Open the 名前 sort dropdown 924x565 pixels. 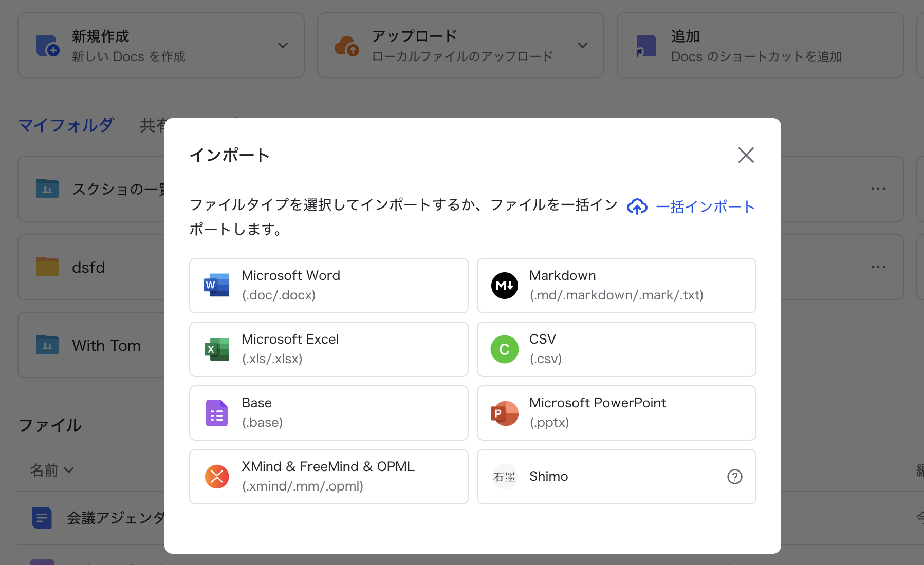(52, 470)
